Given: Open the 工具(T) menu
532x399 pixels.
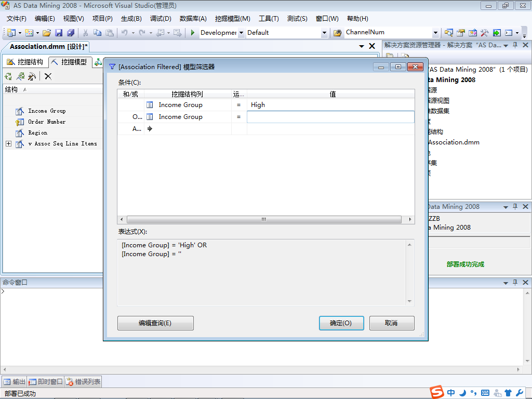Looking at the screenshot, I should (x=269, y=19).
